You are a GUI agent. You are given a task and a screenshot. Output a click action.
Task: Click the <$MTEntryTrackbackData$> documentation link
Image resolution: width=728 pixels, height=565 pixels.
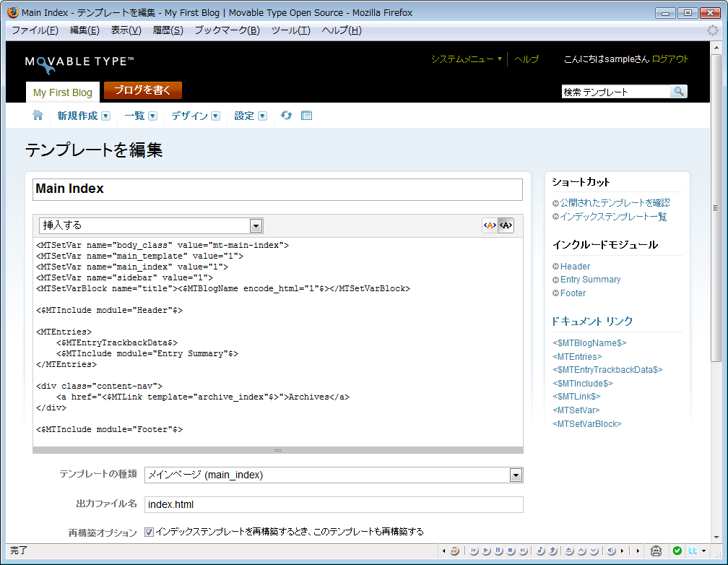tap(608, 370)
